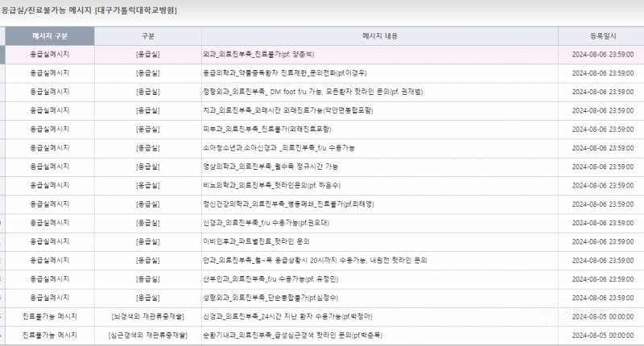Select the 소아청소년과,소아신경과 f/u 수용가능 message

pyautogui.click(x=279, y=148)
